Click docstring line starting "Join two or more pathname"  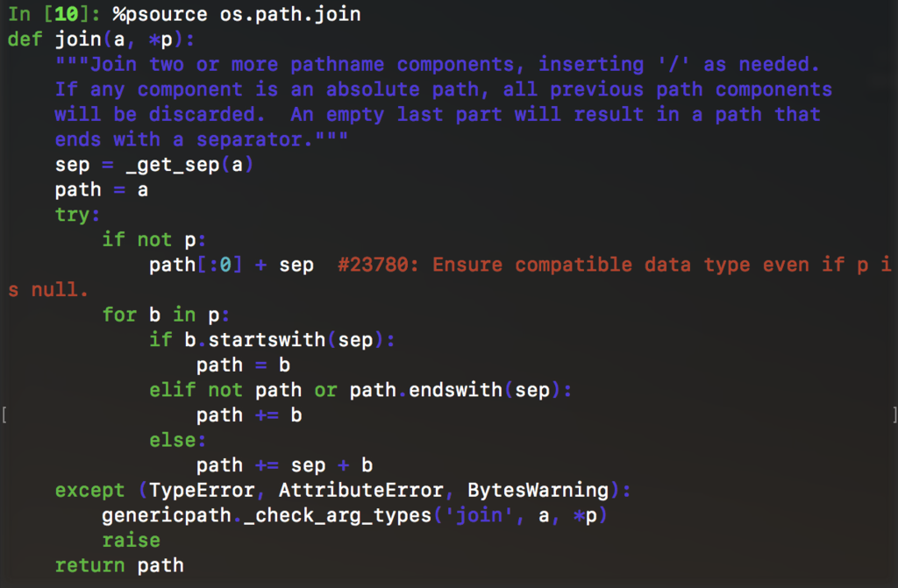coord(438,64)
